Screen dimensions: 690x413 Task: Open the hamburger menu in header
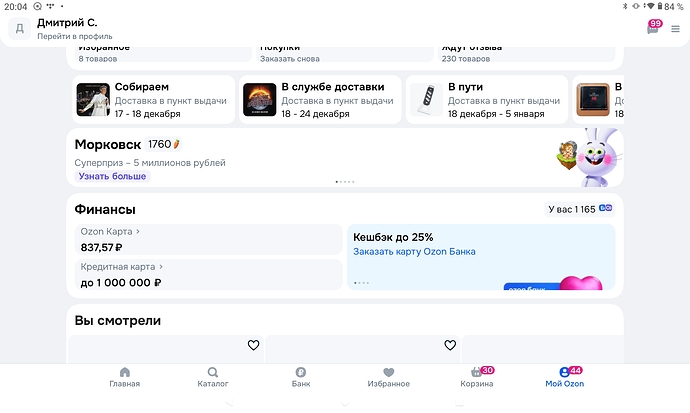pyautogui.click(x=675, y=29)
